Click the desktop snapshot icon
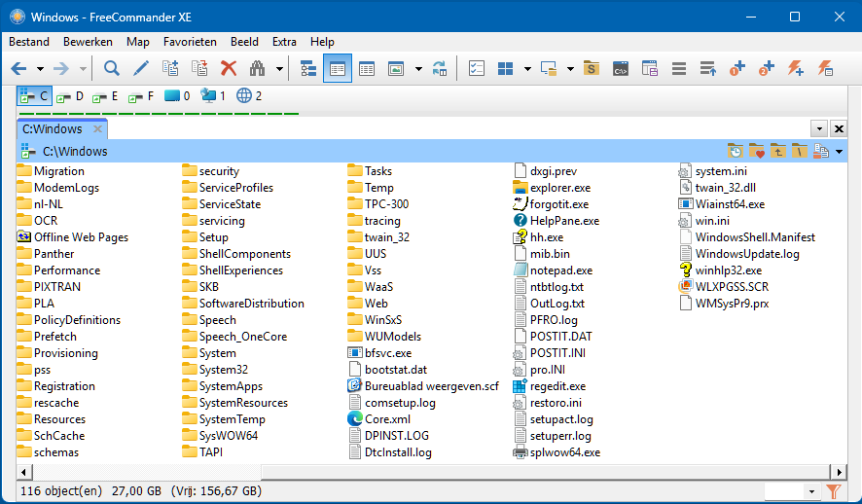Screen dimensions: 862x504 click(549, 69)
